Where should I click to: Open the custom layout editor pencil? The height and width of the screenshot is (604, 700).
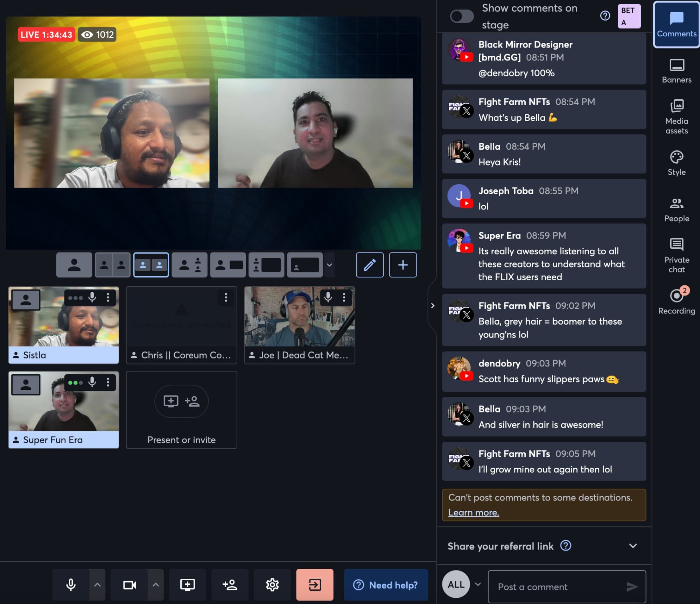tap(370, 265)
